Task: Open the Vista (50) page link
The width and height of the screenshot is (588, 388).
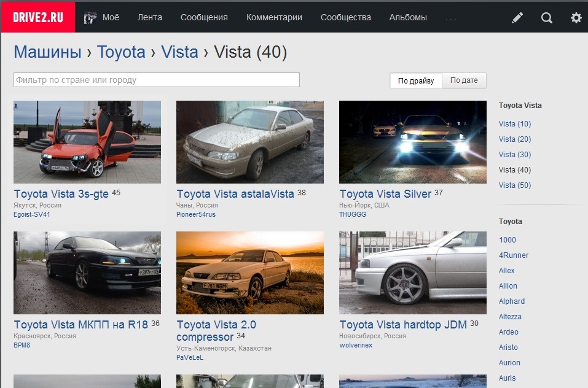Action: click(x=514, y=185)
